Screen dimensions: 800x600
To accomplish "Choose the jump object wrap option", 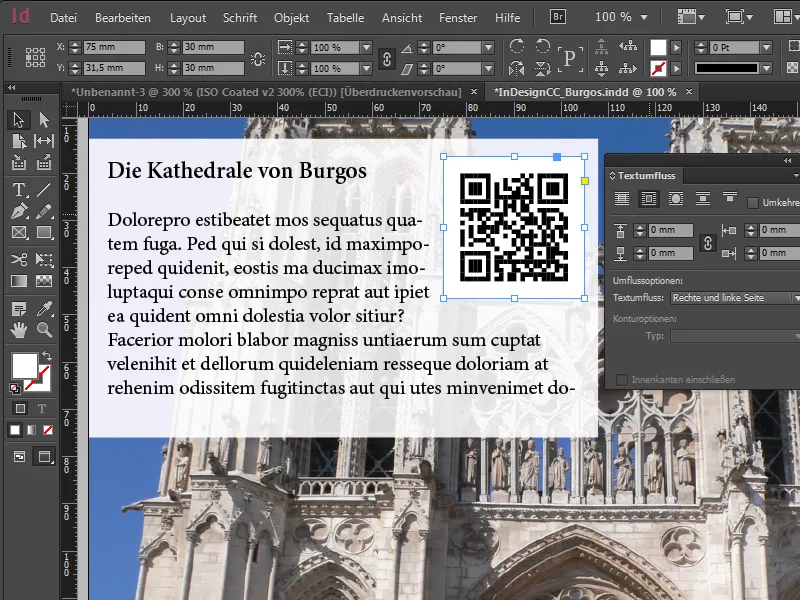I will 703,198.
